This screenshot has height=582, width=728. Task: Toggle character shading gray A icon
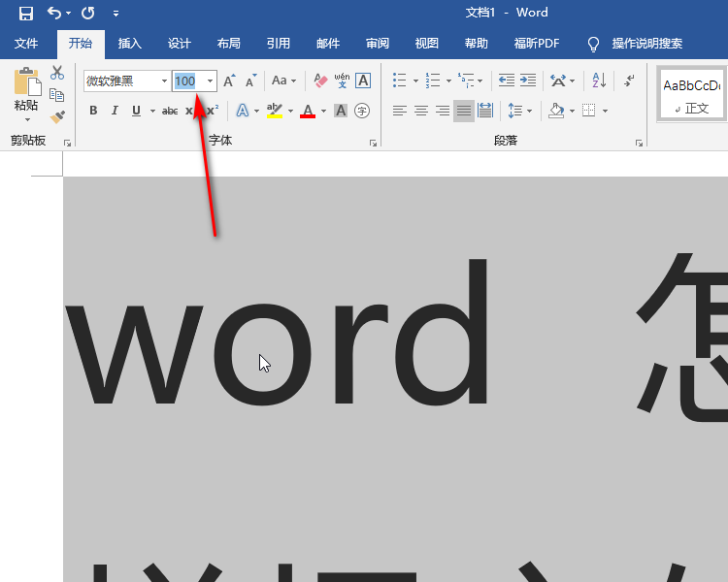click(341, 111)
